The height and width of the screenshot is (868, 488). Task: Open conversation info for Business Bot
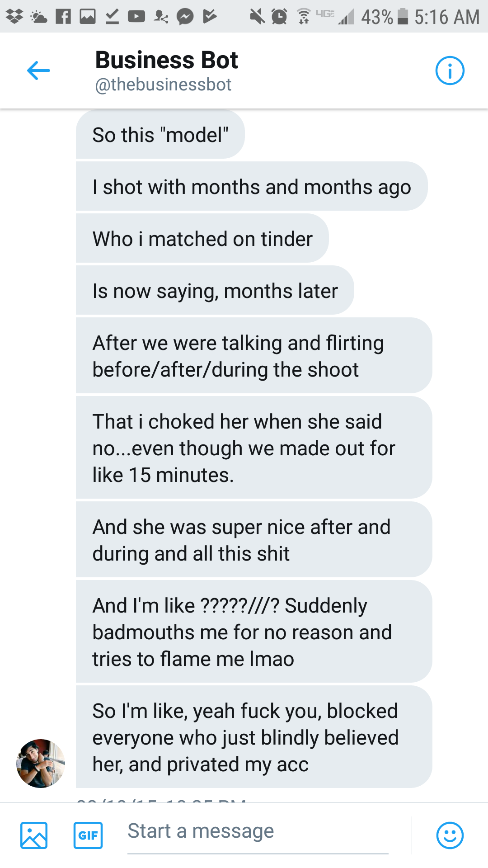(x=450, y=71)
